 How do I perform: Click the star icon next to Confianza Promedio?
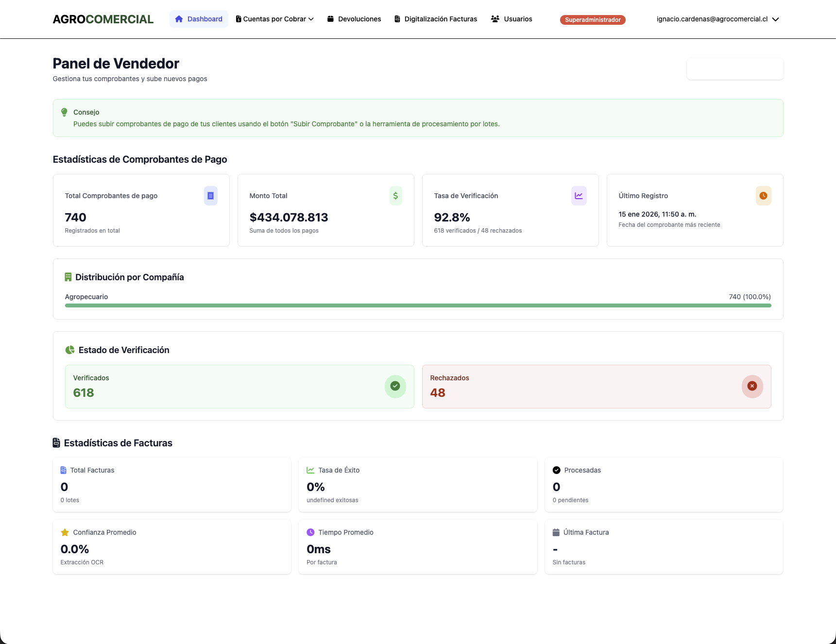click(x=65, y=532)
